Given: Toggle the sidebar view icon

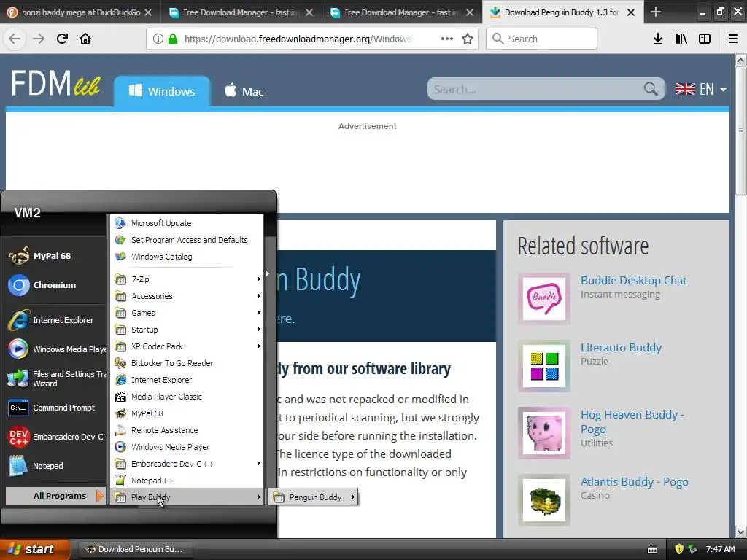Looking at the screenshot, I should point(705,39).
